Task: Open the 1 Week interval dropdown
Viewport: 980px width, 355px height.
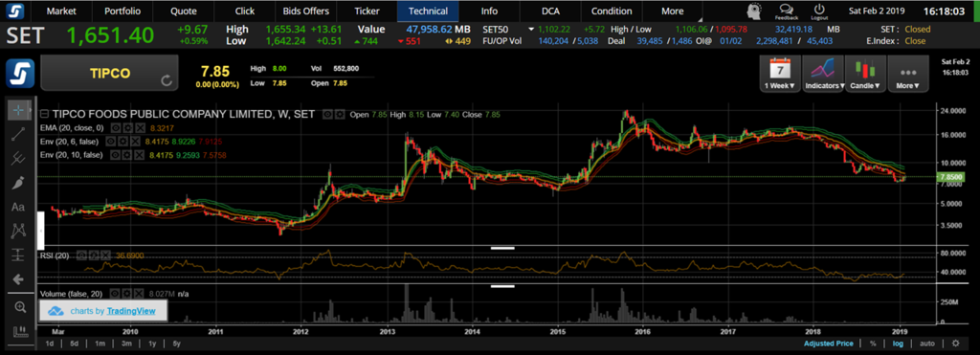Action: click(780, 74)
